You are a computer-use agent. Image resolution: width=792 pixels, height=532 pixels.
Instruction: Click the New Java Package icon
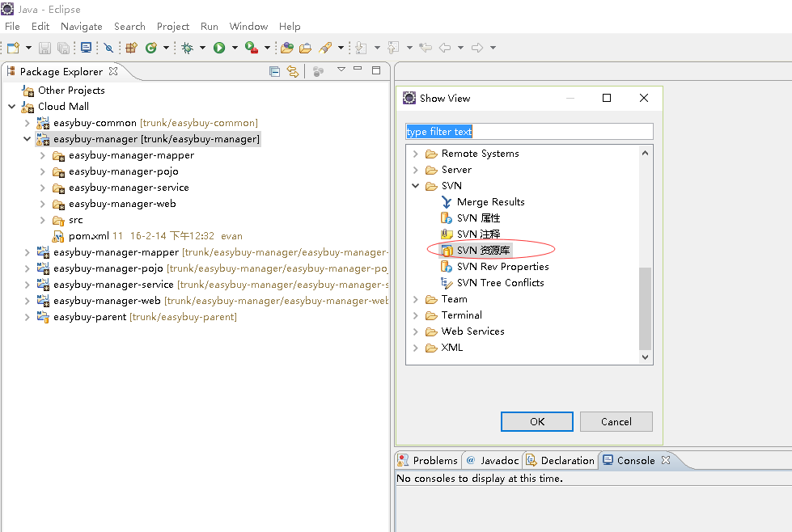(131, 48)
